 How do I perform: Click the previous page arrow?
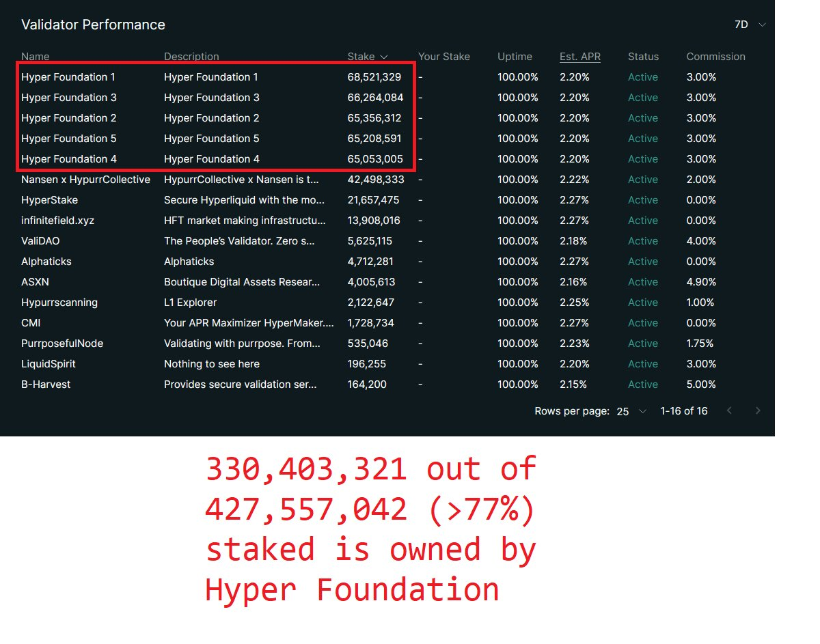click(x=729, y=410)
